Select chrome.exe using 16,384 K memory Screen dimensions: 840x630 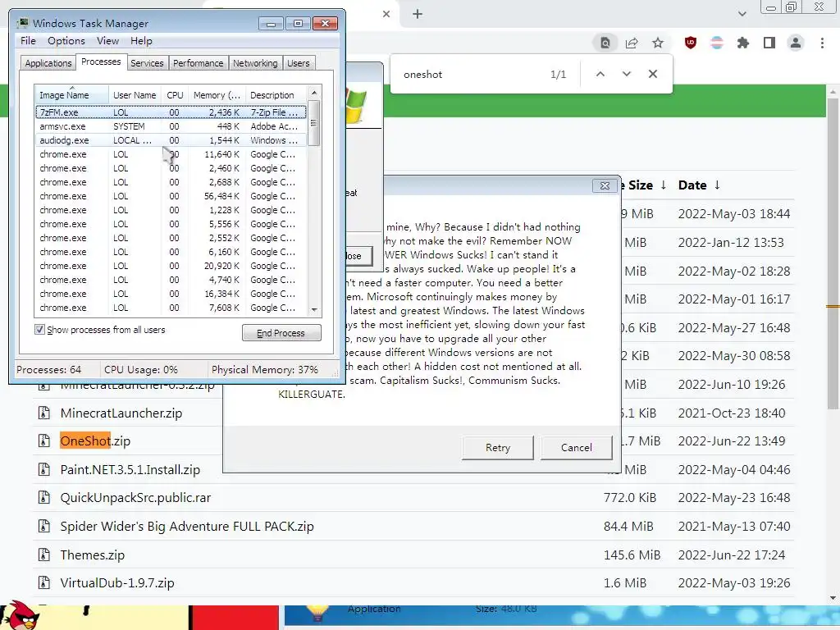coord(171,294)
